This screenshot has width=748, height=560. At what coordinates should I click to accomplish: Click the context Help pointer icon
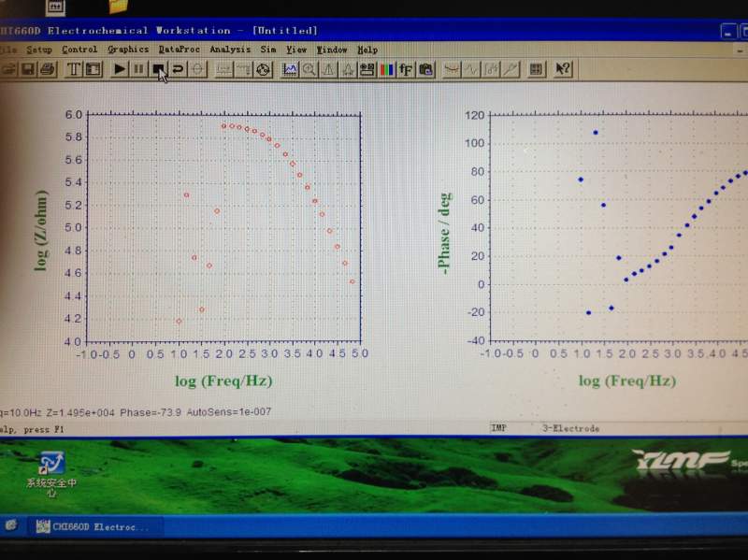point(563,69)
